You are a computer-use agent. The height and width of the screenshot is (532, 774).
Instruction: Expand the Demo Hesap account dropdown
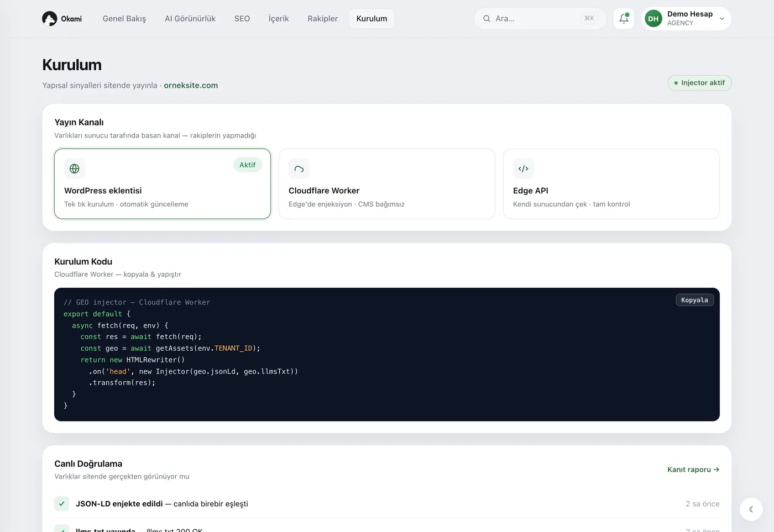pos(722,19)
